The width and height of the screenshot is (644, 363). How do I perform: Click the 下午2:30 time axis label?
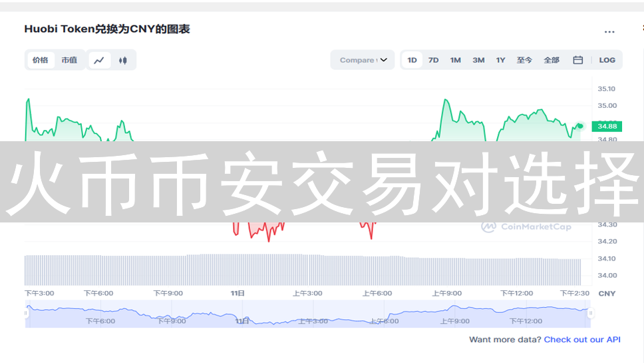575,293
